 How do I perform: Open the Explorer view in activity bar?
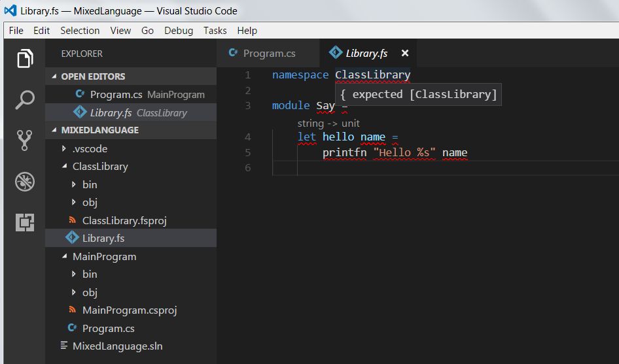pos(25,59)
